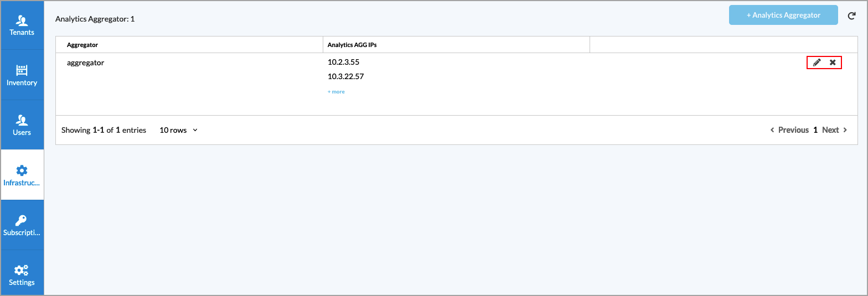Delete the aggregator entry with X icon

[833, 63]
